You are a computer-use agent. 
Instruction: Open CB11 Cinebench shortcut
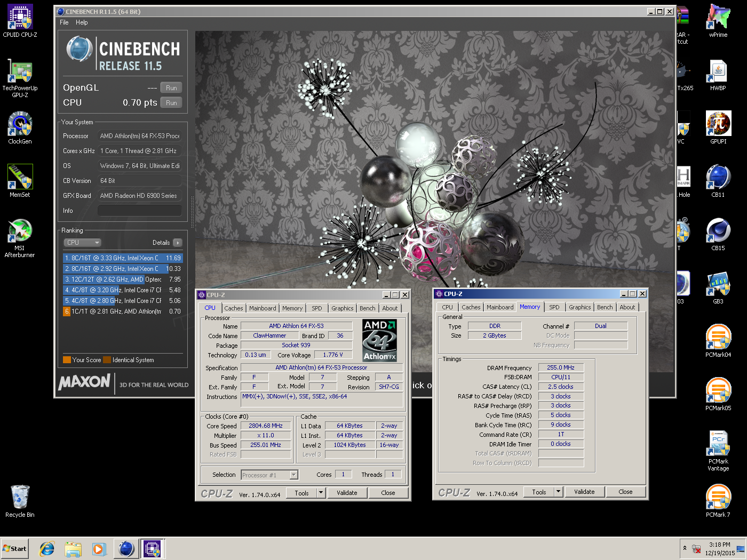click(x=718, y=181)
